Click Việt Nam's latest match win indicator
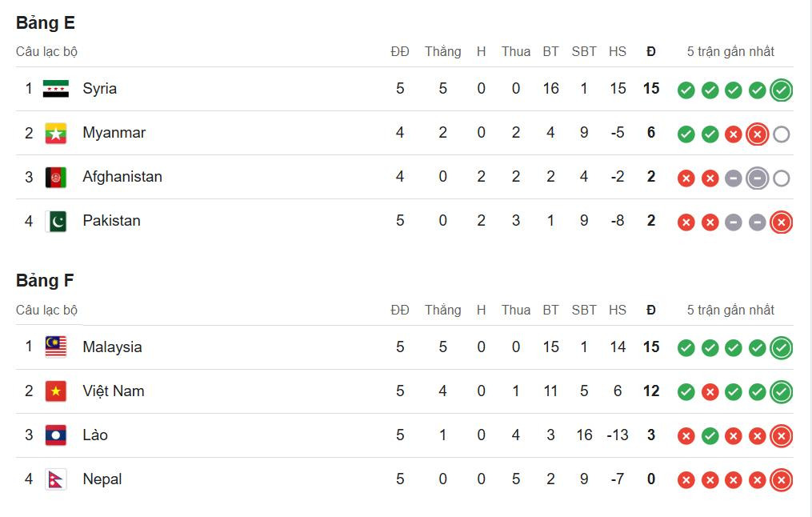This screenshot has height=517, width=812. [x=782, y=392]
